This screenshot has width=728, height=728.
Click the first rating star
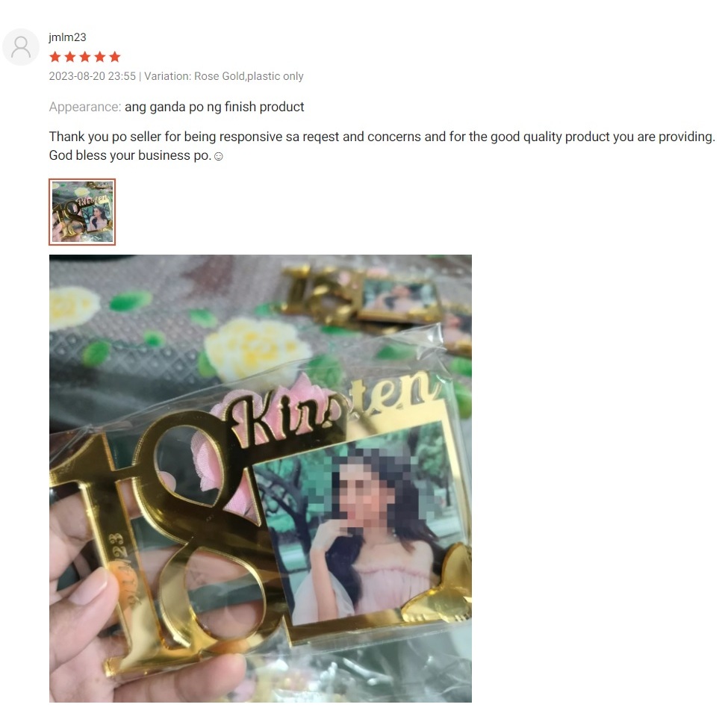point(55,57)
